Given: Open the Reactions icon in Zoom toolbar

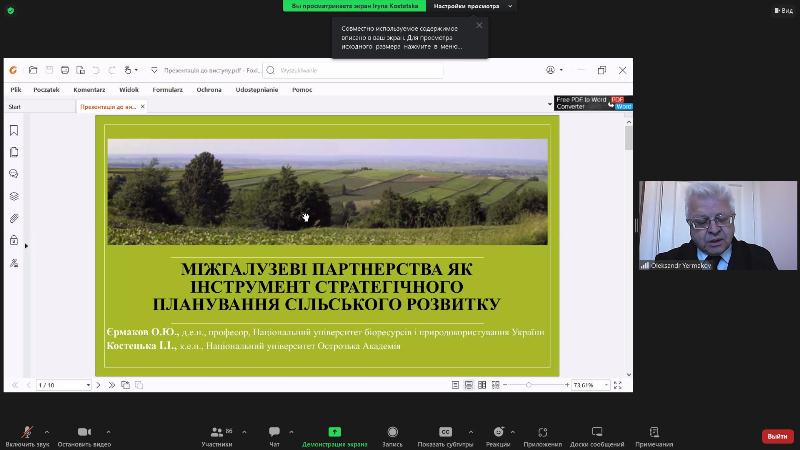Looking at the screenshot, I should tap(498, 432).
